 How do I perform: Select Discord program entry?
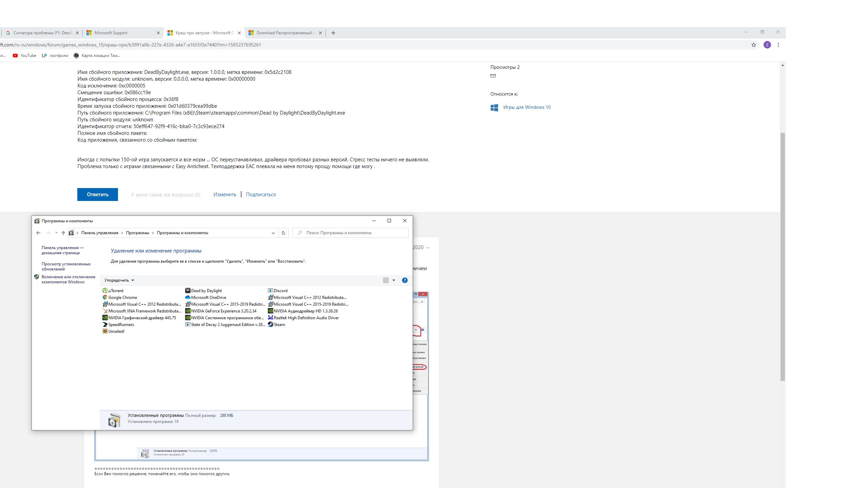(x=278, y=291)
